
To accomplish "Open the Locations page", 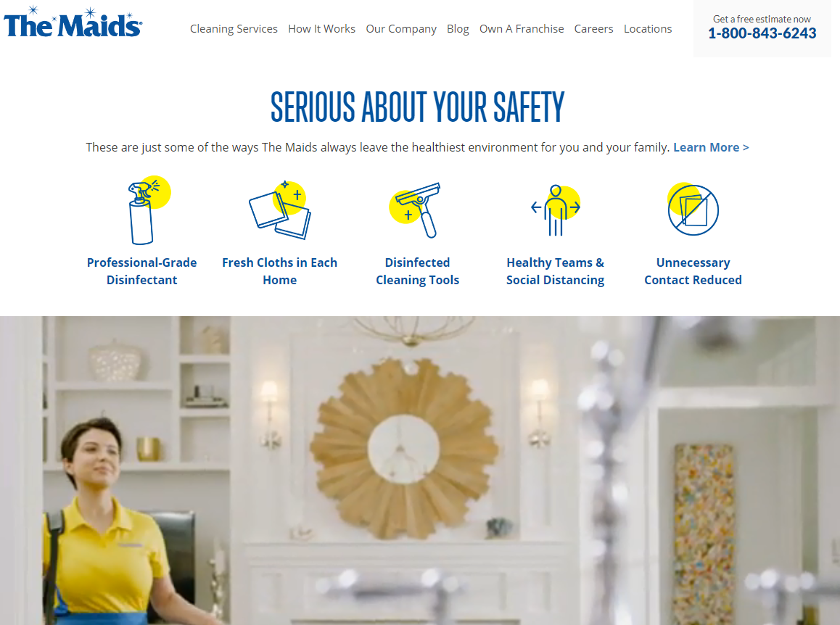I will pyautogui.click(x=647, y=29).
